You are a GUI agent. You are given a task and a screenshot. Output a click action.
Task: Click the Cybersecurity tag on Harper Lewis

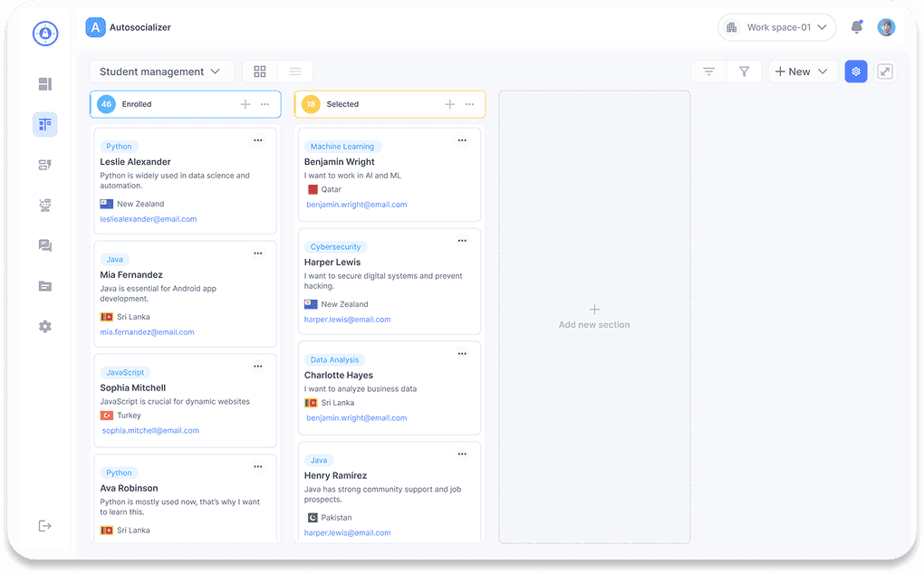click(335, 247)
